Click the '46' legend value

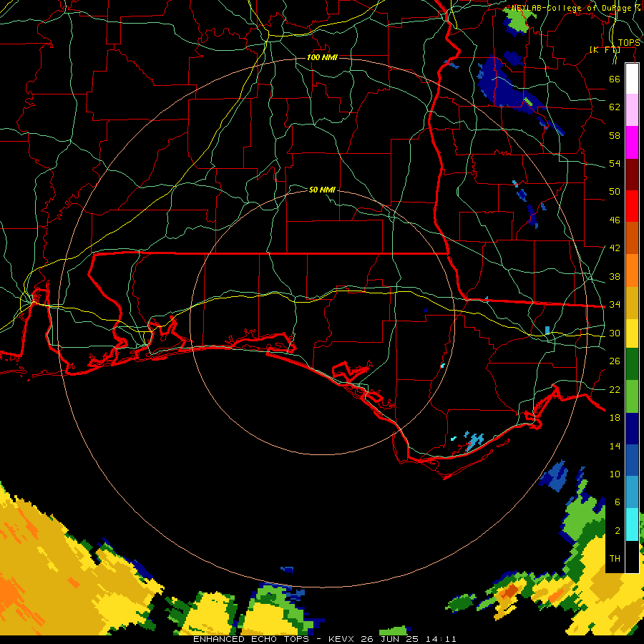pos(615,220)
